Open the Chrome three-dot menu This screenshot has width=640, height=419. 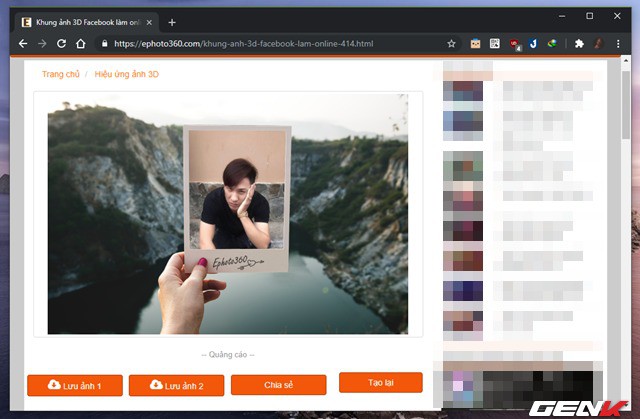(x=618, y=44)
